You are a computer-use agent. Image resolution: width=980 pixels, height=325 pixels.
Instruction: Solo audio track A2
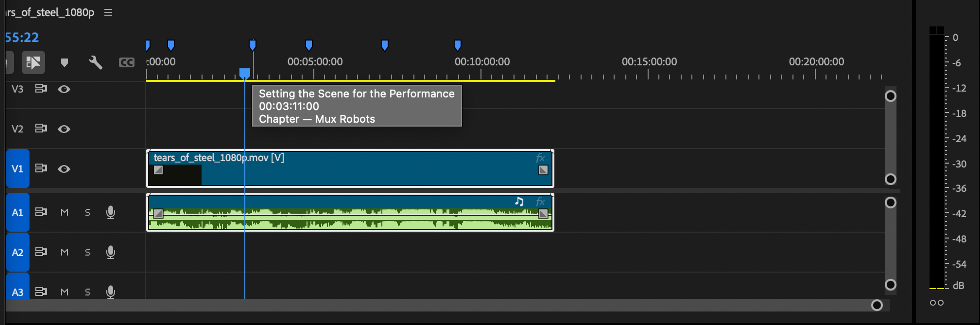click(88, 252)
